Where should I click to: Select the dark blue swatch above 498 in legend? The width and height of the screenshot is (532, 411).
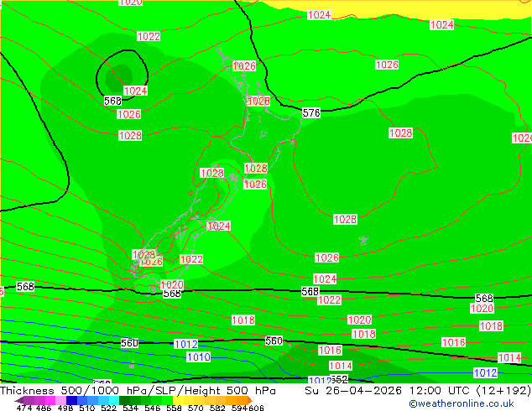[x=71, y=400]
